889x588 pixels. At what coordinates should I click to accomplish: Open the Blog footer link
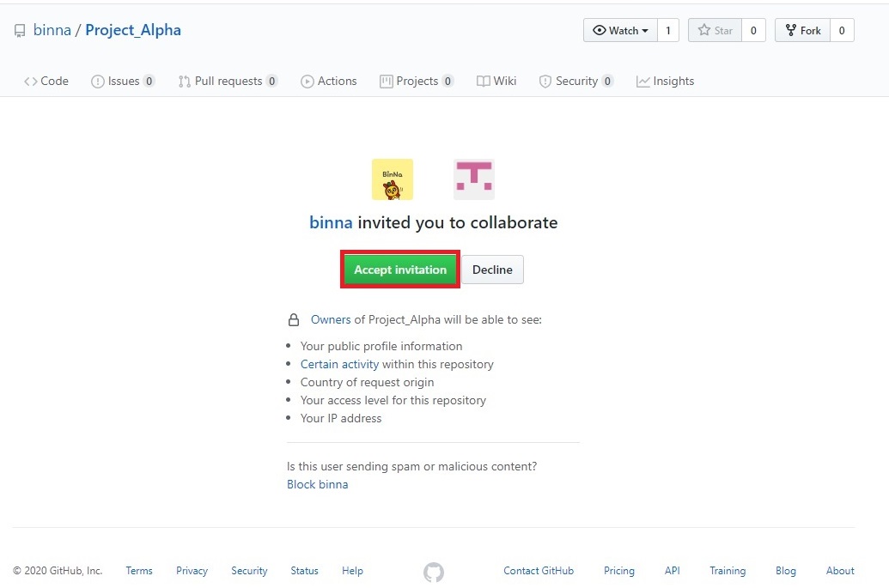(x=786, y=571)
